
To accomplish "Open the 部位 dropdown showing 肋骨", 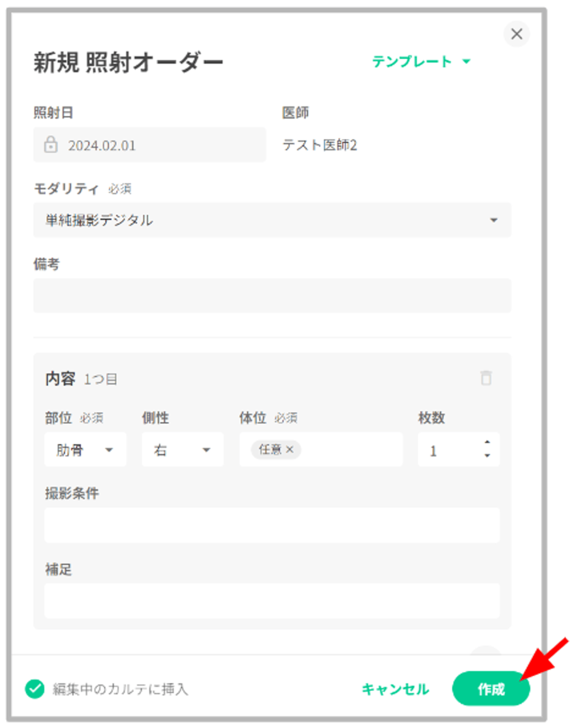I will tap(85, 450).
